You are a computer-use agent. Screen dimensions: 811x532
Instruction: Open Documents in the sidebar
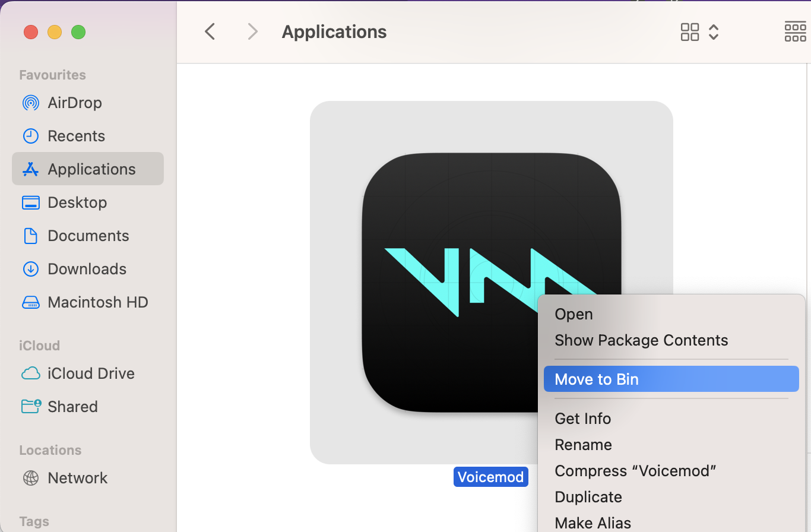click(88, 236)
